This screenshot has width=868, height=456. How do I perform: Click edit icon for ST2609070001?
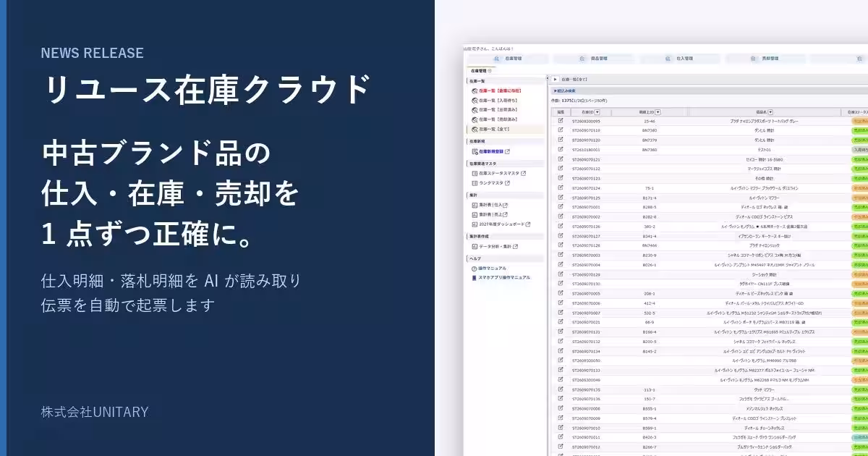click(x=560, y=207)
